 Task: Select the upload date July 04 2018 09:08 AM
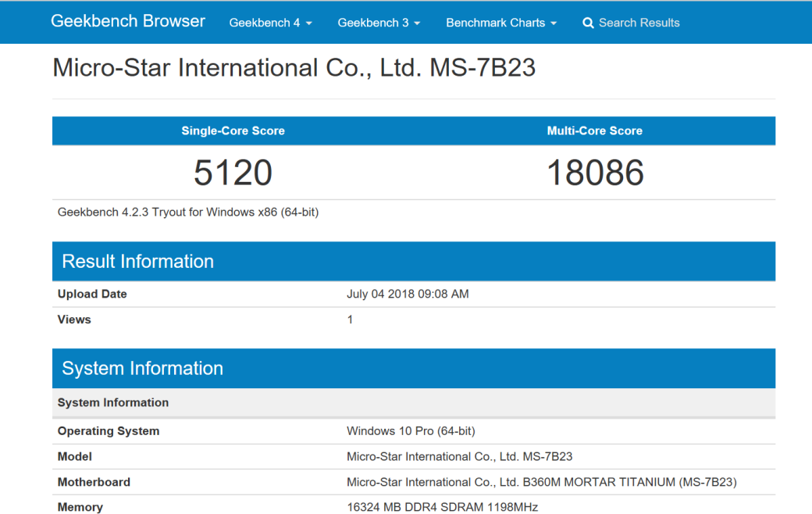tap(408, 294)
